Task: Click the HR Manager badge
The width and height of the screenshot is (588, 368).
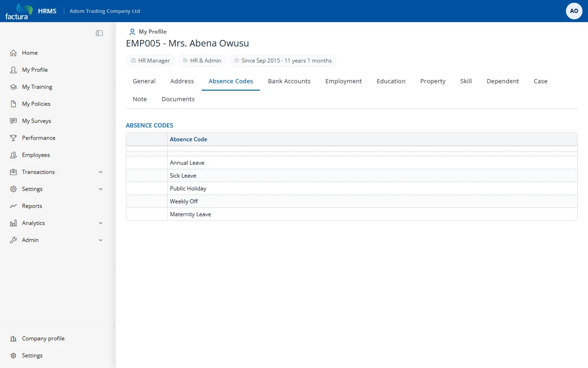Action: (x=150, y=61)
